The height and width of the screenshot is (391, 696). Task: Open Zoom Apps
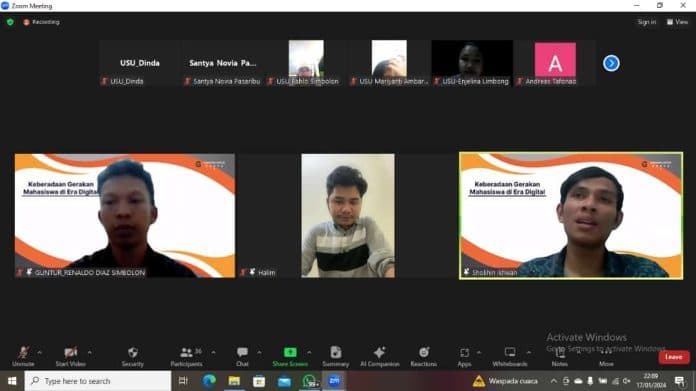coord(464,356)
